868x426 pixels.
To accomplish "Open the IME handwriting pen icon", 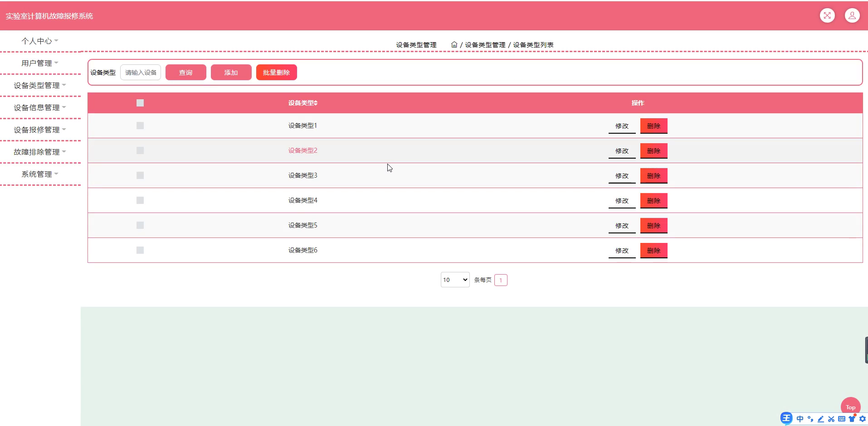I will click(821, 419).
